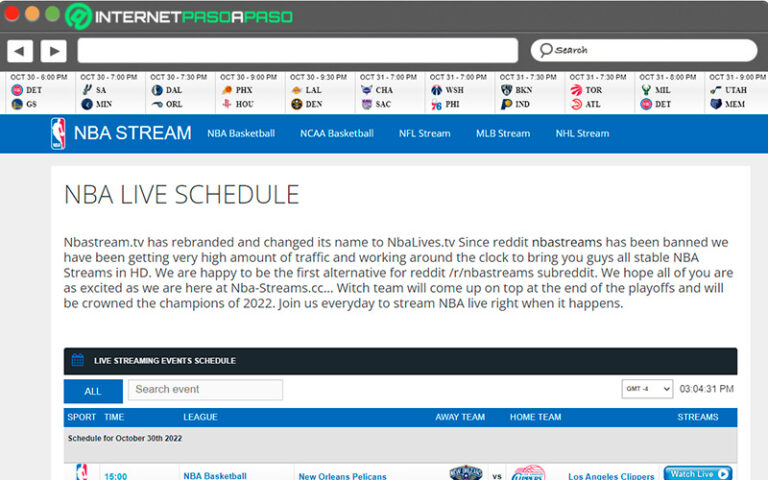768x480 pixels.
Task: Click the browser back arrow button
Action: pos(20,51)
